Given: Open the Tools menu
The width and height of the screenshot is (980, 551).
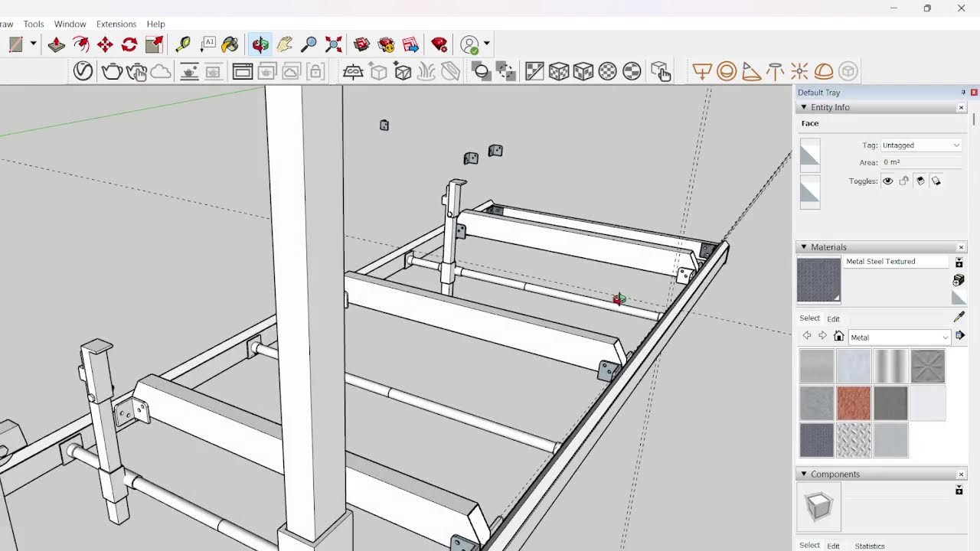Looking at the screenshot, I should (34, 24).
